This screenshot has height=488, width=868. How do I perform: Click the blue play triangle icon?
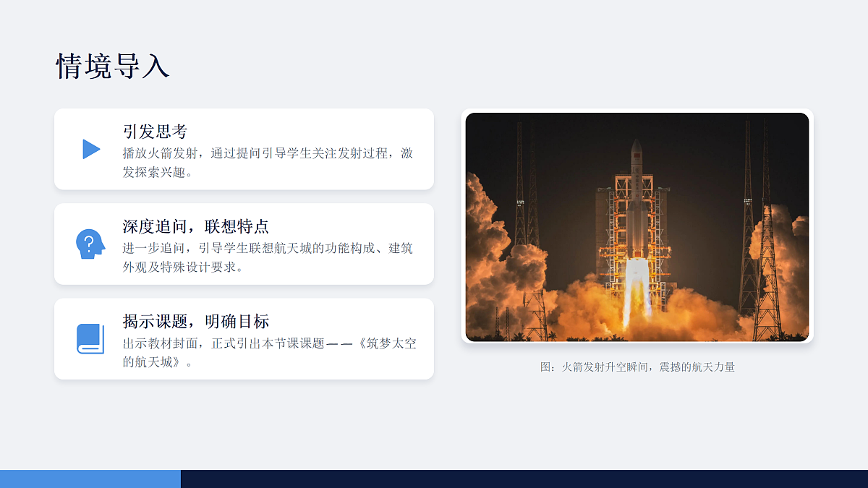(x=91, y=149)
